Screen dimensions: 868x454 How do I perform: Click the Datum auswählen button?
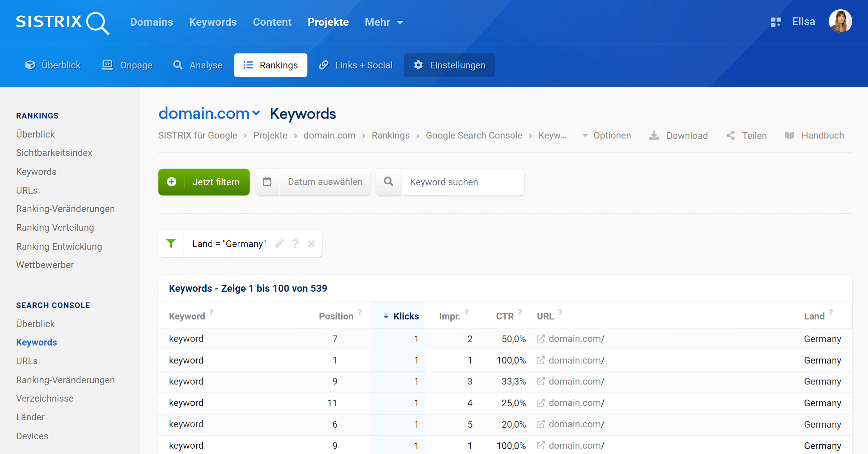click(x=313, y=182)
